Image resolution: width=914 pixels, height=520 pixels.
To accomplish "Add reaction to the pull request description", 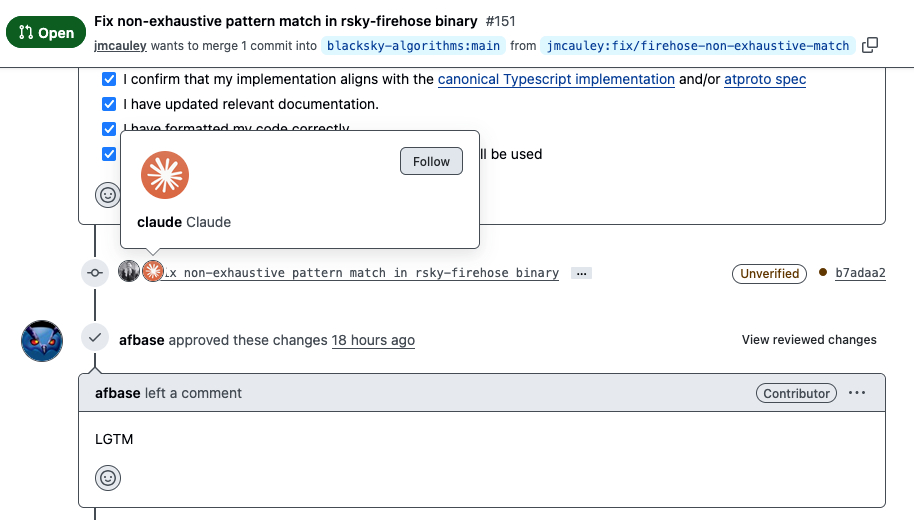I will point(107,195).
